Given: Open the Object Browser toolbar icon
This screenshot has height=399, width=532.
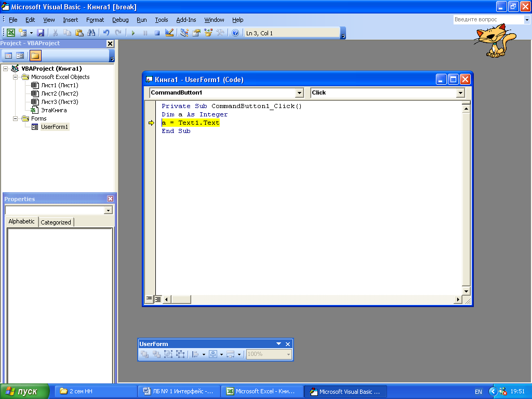Looking at the screenshot, I should 208,33.
